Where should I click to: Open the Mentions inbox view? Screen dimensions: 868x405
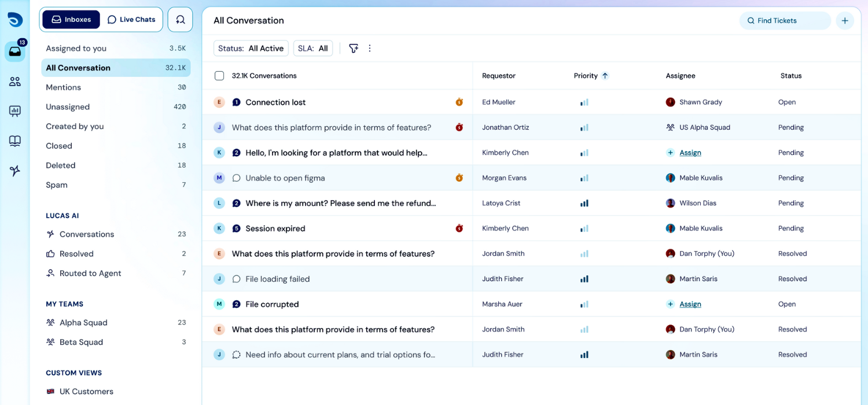point(64,87)
